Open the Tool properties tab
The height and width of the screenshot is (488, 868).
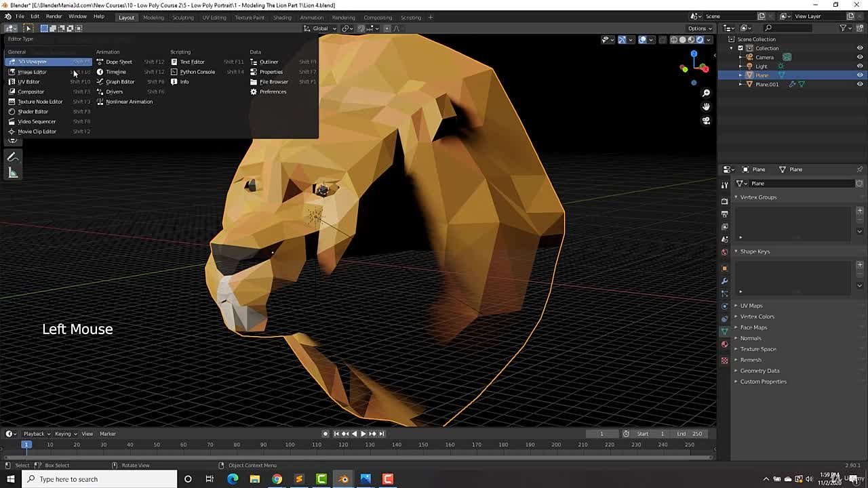pos(724,185)
